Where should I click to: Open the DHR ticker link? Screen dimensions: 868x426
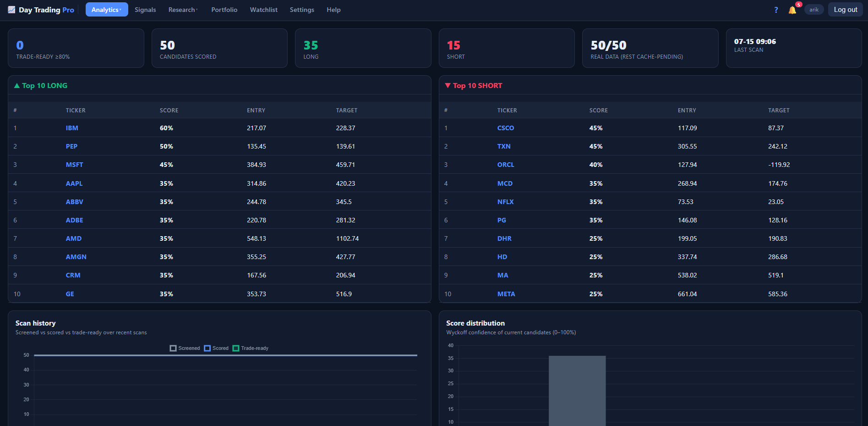pyautogui.click(x=504, y=238)
